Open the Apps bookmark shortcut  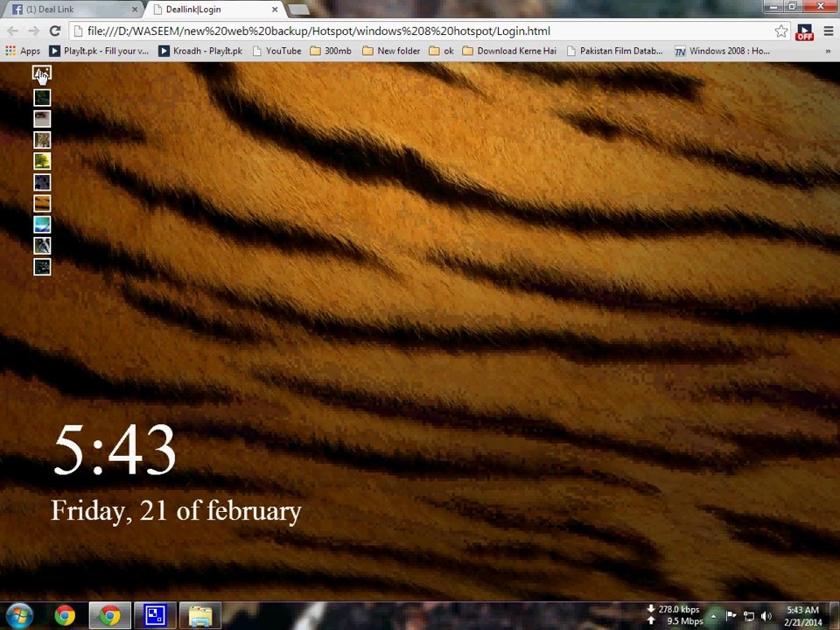[23, 51]
